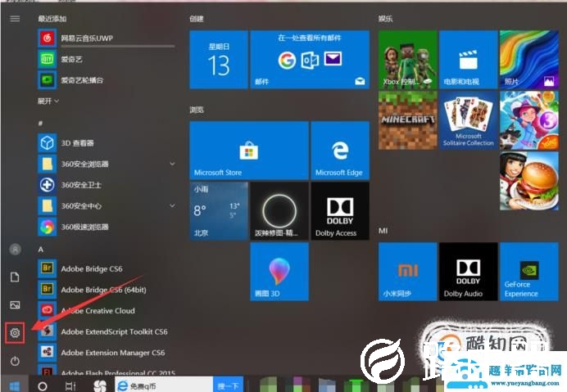Select the 浏览 tile group header
The image size is (567, 392).
(x=197, y=110)
